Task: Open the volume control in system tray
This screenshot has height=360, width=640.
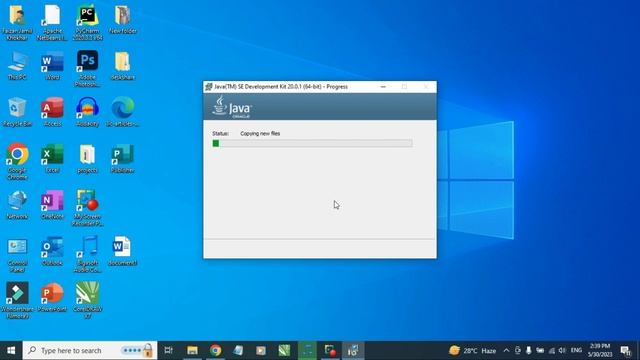Action: click(x=562, y=351)
